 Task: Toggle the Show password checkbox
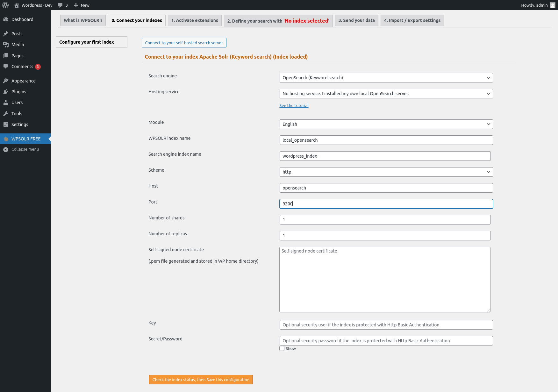tap(282, 348)
